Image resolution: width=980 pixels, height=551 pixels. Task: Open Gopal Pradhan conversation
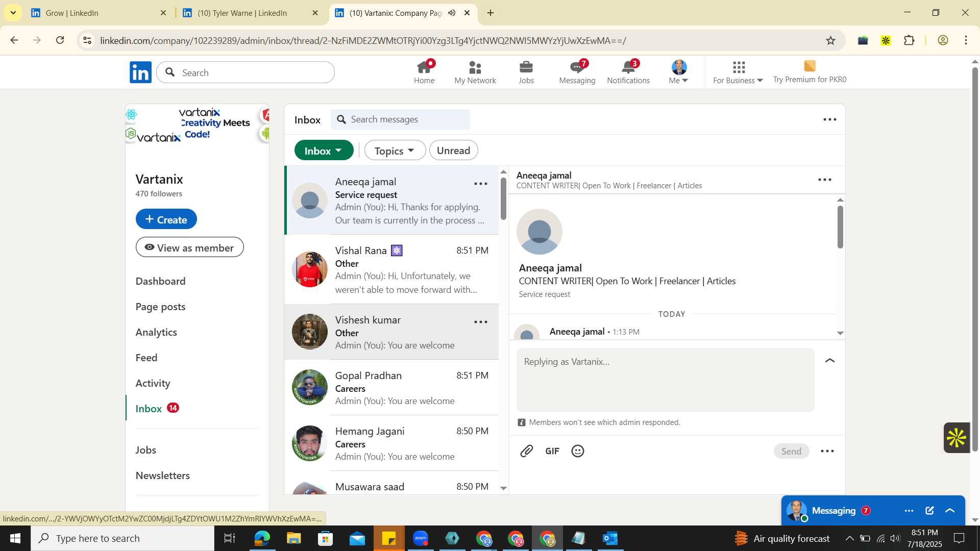pos(391,388)
